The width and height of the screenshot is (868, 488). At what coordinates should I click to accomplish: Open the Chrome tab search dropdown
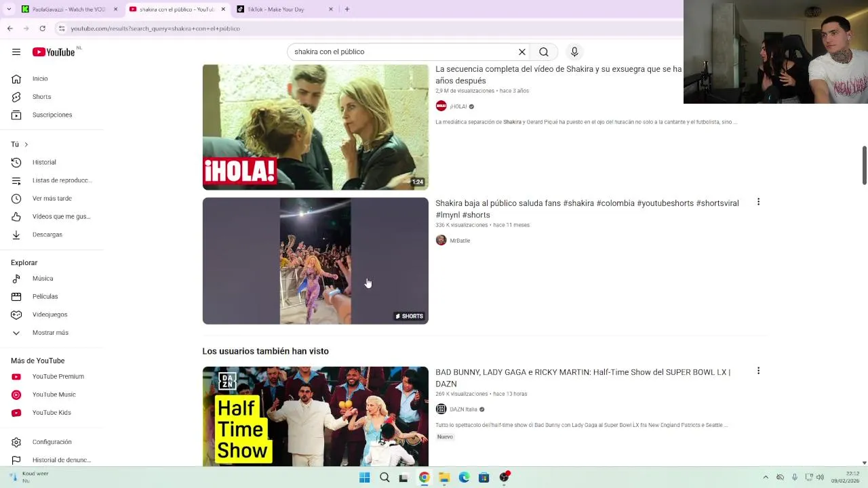(x=9, y=9)
